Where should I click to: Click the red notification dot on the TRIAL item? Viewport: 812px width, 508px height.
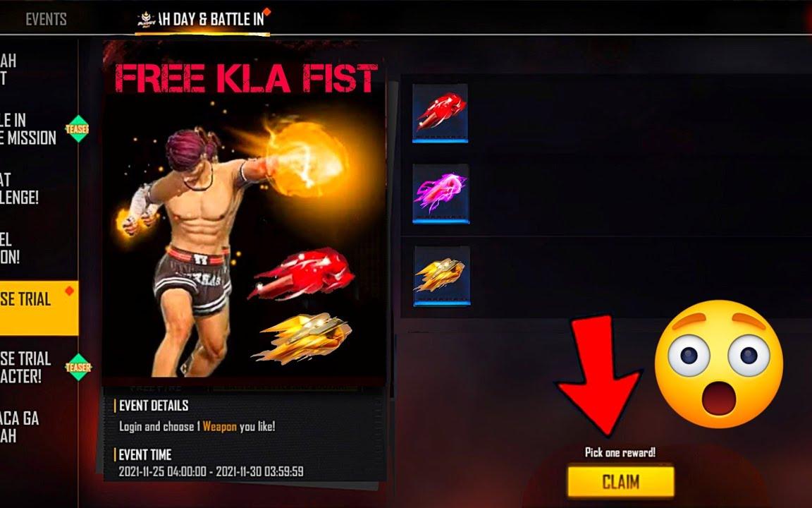(69, 291)
